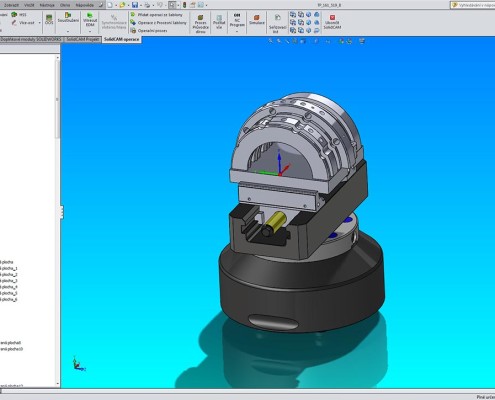The width and height of the screenshot is (495, 400).
Task: Expand dropdown arrow next to Save icon
Action: click(x=140, y=5)
